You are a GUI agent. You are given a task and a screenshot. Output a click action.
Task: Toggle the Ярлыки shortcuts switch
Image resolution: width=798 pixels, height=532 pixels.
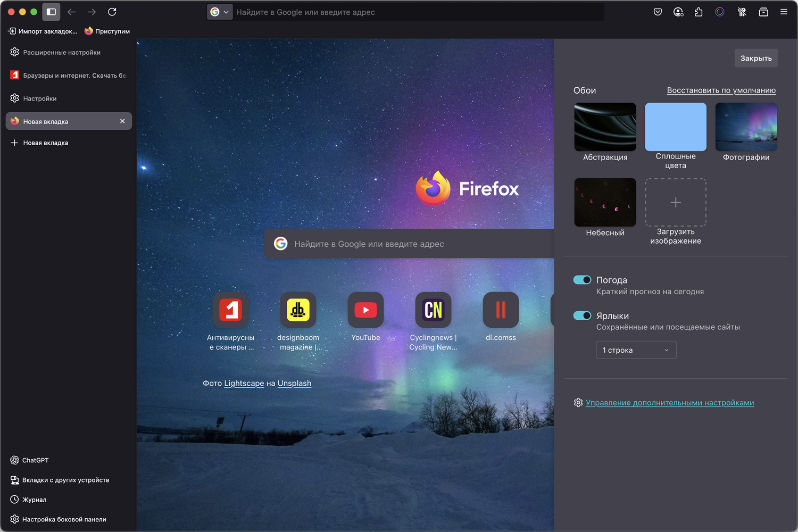click(x=582, y=315)
